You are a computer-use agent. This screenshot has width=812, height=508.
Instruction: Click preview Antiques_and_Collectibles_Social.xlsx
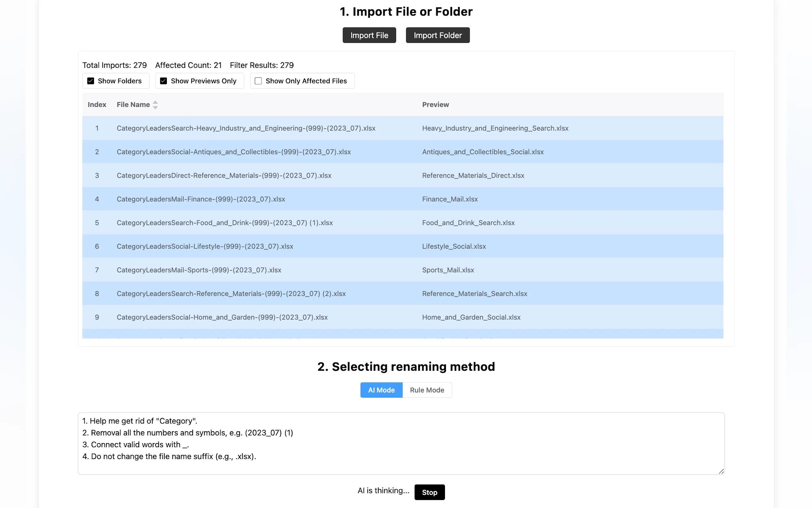[483, 152]
